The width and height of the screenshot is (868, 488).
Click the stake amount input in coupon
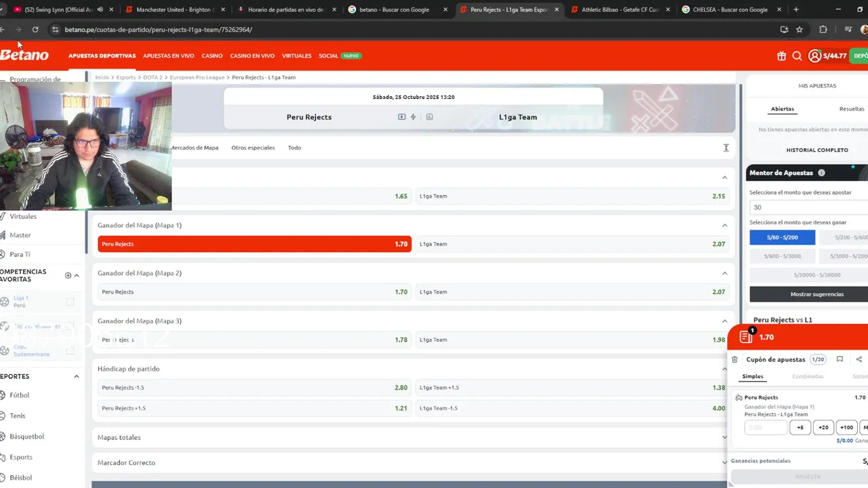766,427
